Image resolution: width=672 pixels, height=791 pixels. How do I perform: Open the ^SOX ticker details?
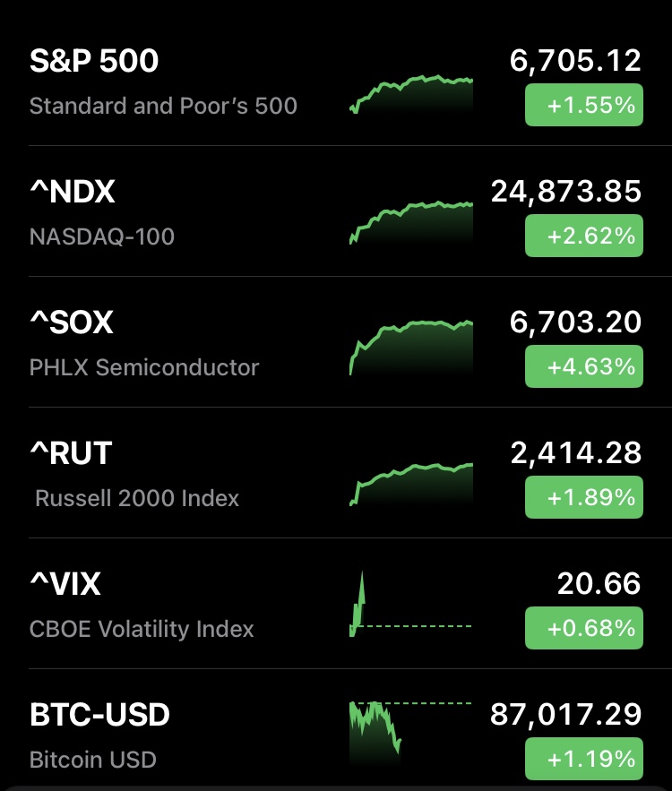[72, 322]
